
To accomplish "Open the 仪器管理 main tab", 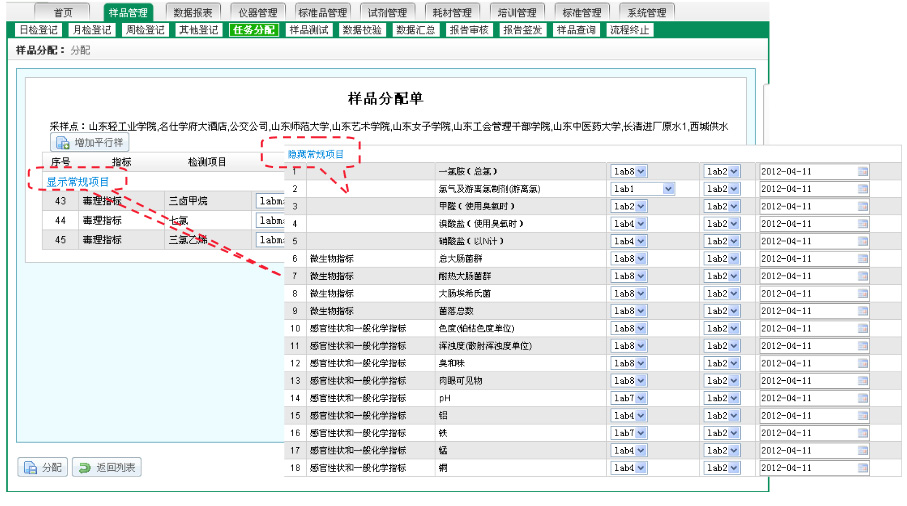I will tap(259, 12).
